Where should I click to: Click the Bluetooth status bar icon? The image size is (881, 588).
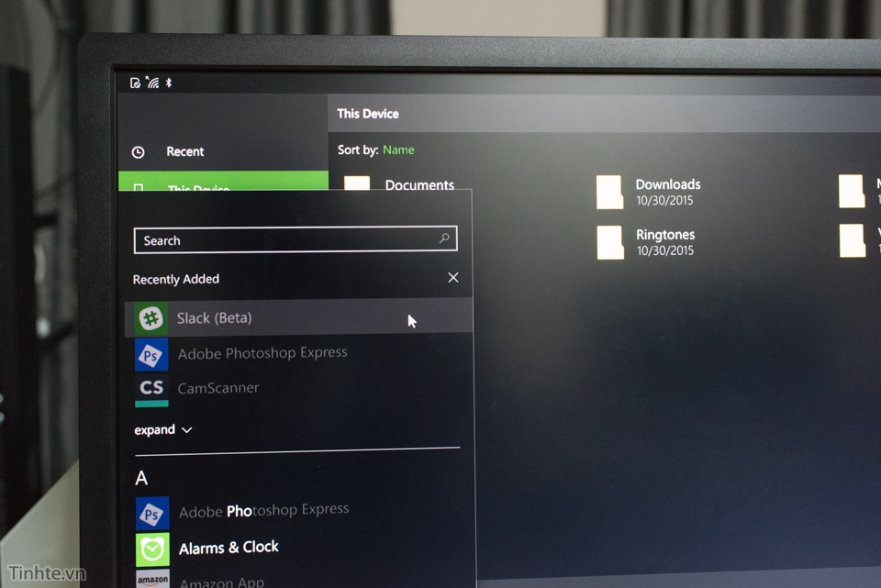click(169, 83)
